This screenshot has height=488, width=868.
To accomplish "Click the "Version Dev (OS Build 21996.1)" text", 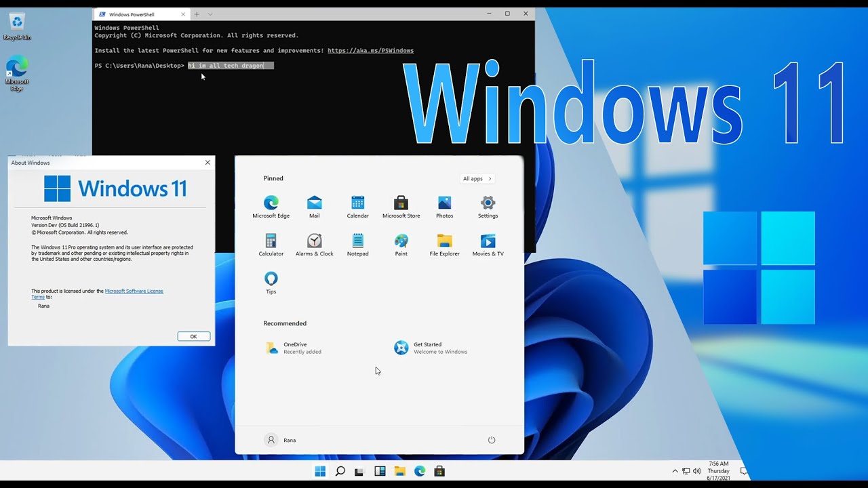I will click(65, 225).
